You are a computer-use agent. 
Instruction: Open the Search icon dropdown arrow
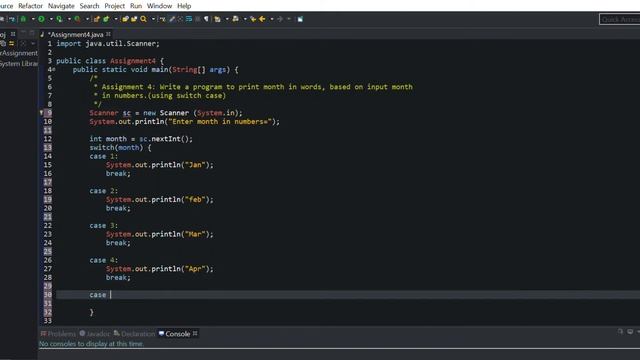coord(153,19)
